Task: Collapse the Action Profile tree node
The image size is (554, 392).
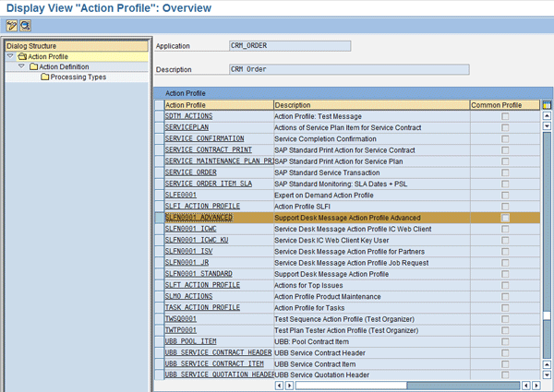Action: [9, 57]
